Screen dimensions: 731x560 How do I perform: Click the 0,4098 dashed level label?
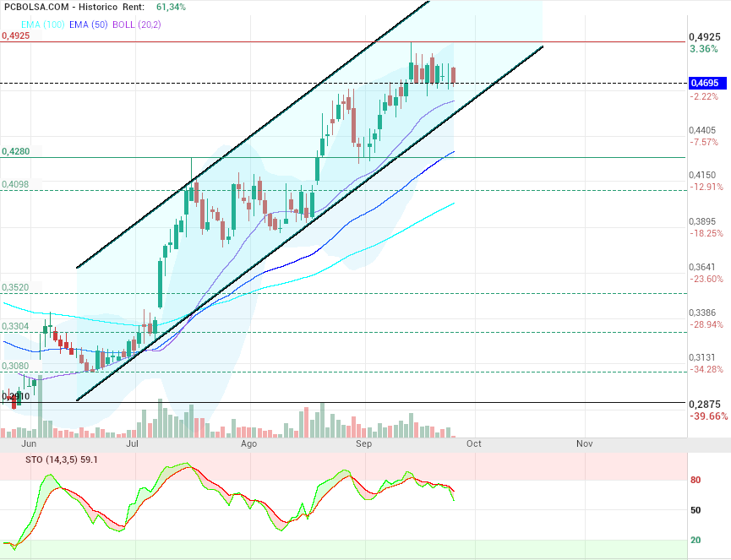point(16,184)
